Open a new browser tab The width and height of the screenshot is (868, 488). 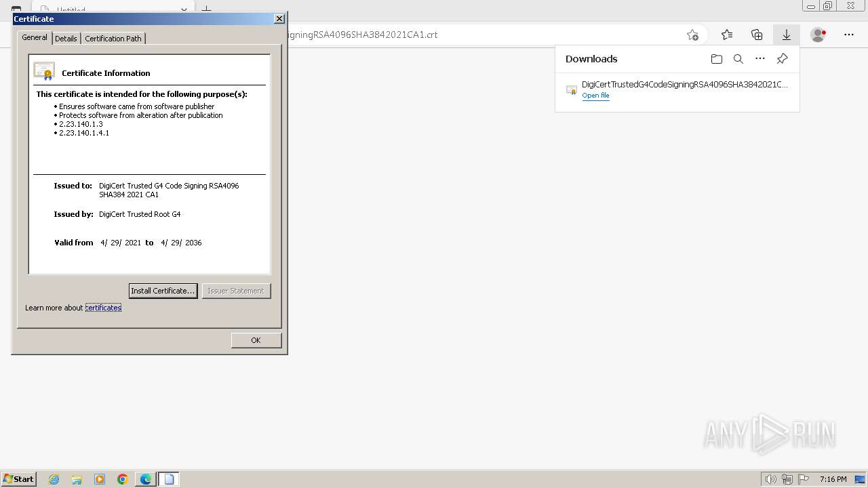tap(207, 9)
